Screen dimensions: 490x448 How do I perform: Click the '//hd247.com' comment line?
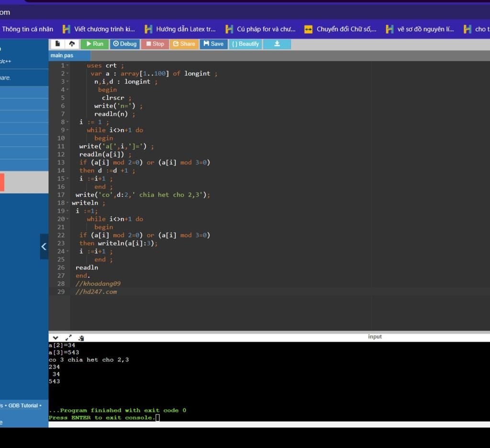click(x=96, y=291)
